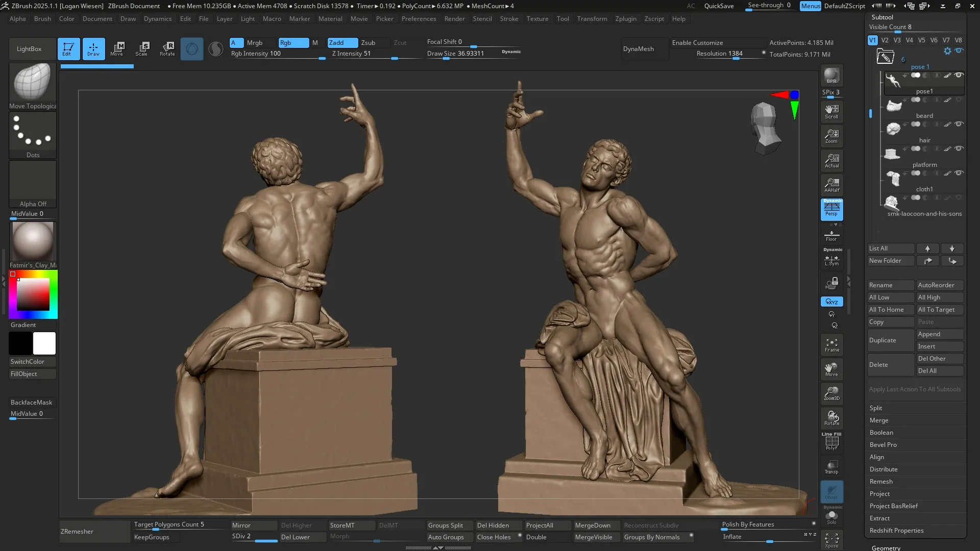Expand the Remesh section
Viewport: 980px width, 551px height.
(x=881, y=482)
